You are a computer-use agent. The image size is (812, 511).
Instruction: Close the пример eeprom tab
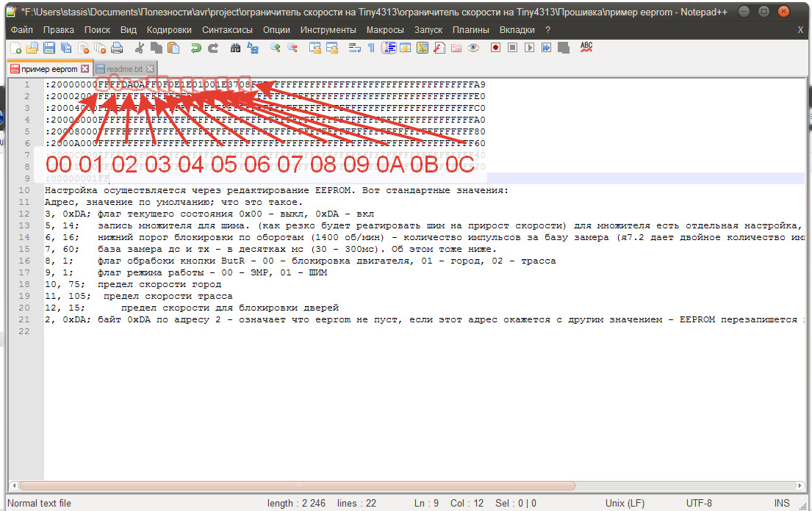[85, 68]
